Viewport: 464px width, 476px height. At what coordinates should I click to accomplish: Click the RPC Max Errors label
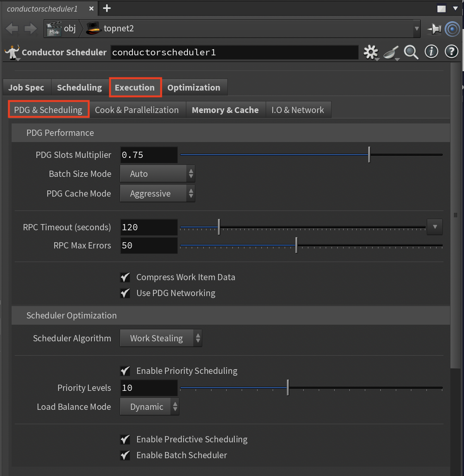point(82,245)
